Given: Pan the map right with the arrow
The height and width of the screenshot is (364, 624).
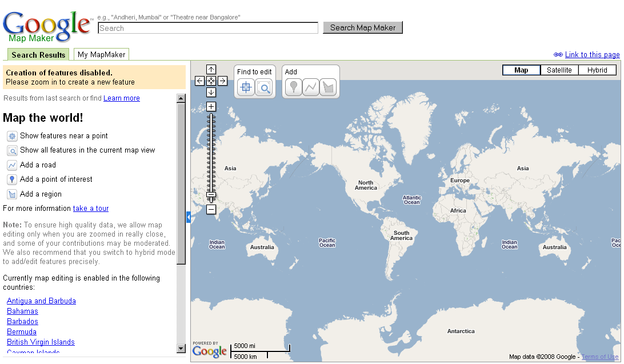Looking at the screenshot, I should pyautogui.click(x=222, y=81).
